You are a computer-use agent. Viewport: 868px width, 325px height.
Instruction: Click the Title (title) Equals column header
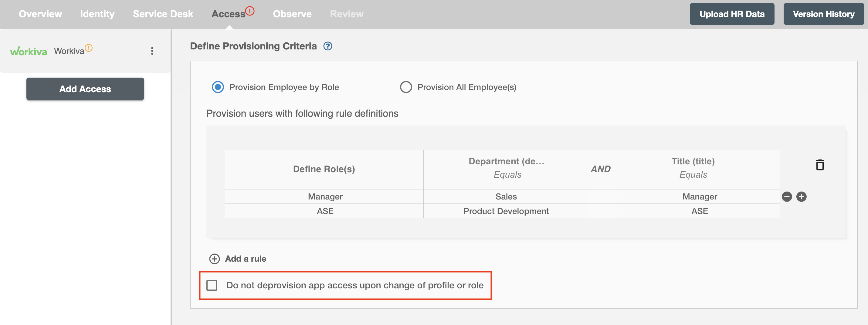click(693, 168)
